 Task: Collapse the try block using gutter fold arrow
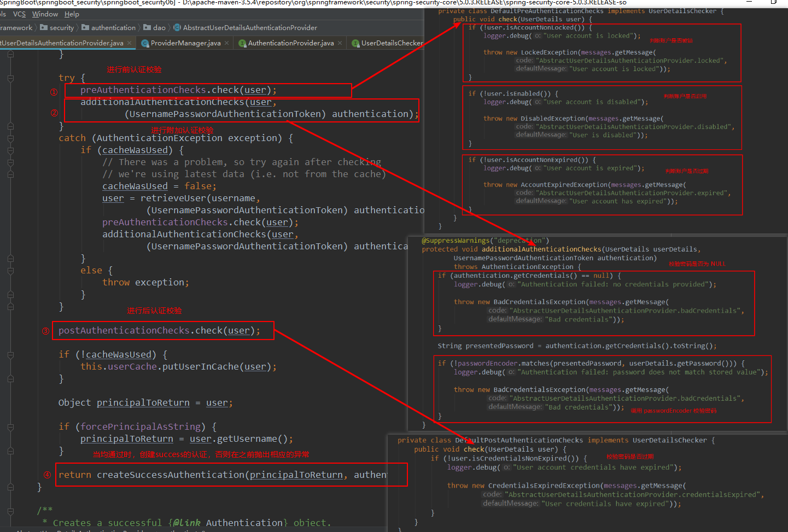pyautogui.click(x=11, y=78)
